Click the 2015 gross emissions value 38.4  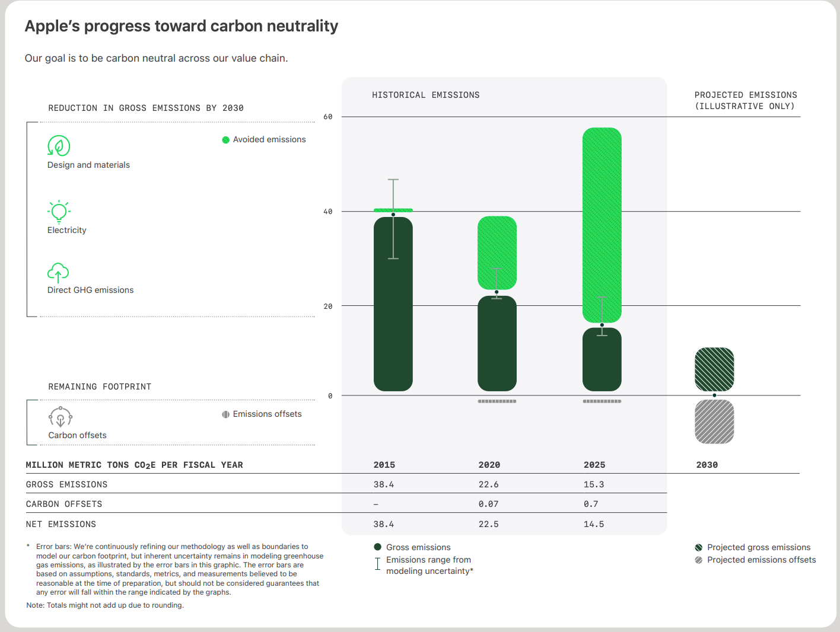coord(384,484)
